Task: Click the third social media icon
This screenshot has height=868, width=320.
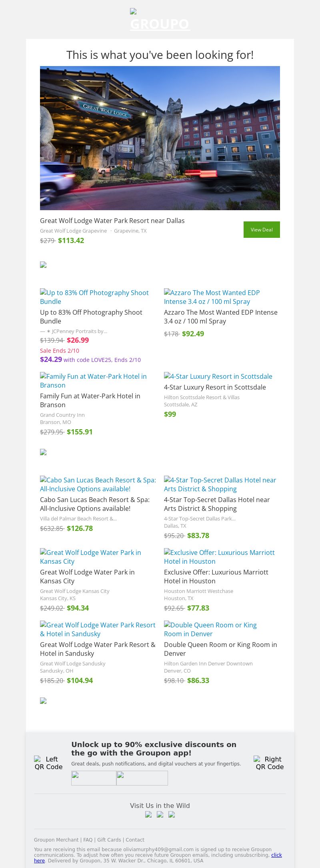Action: click(172, 814)
